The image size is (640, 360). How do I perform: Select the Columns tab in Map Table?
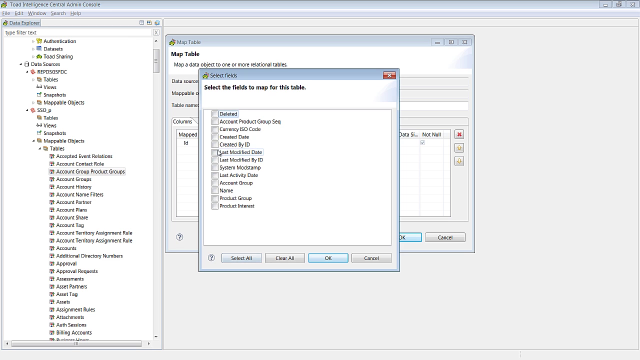[x=182, y=121]
